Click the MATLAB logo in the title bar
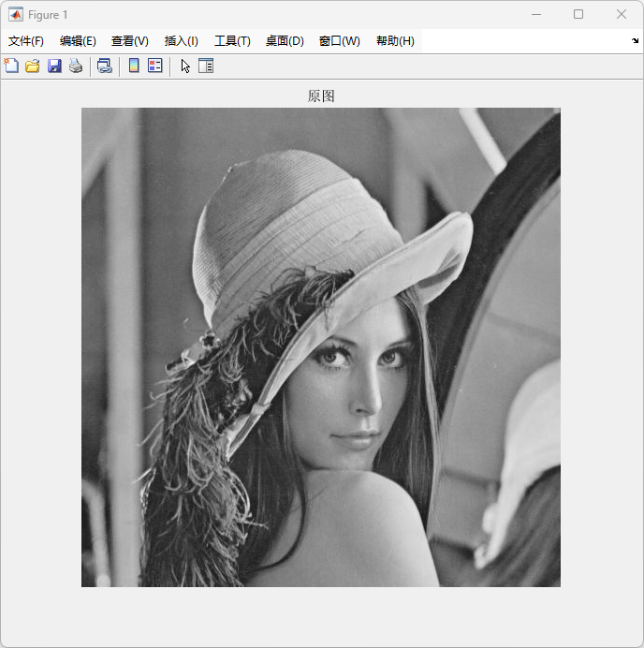 [x=16, y=14]
